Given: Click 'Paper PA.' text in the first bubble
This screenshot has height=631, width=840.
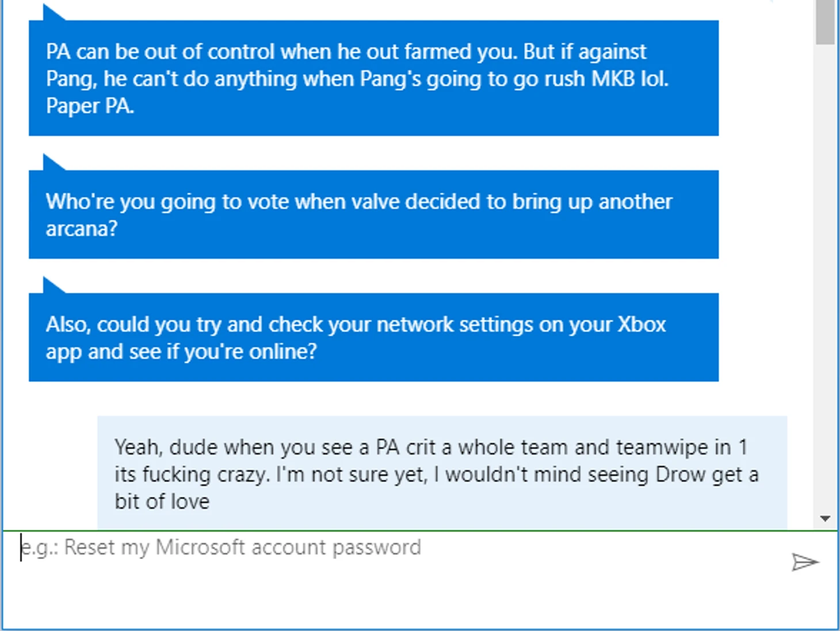Looking at the screenshot, I should 90,106.
